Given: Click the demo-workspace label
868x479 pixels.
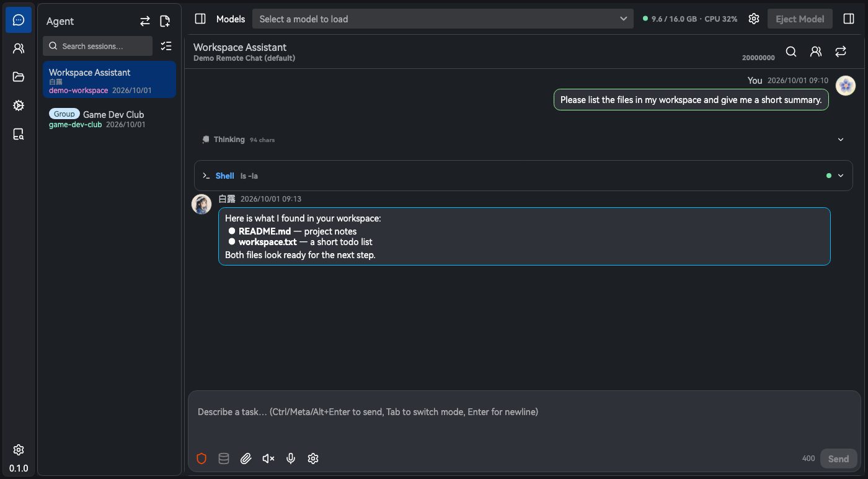Looking at the screenshot, I should (x=79, y=91).
